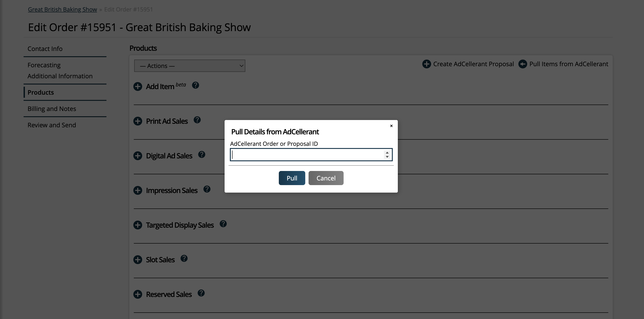Click the Pull Items from AdCellerant arrow icon
The width and height of the screenshot is (644, 319).
pyautogui.click(x=523, y=64)
